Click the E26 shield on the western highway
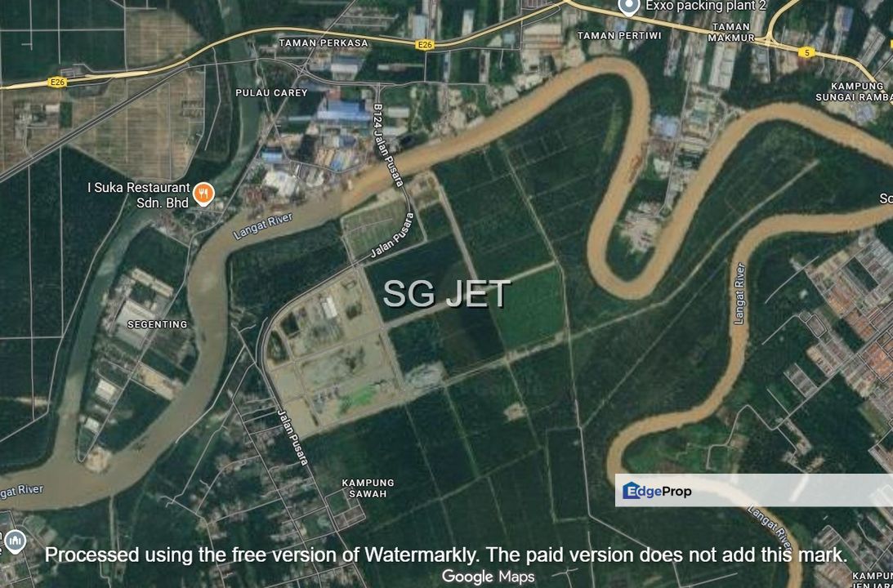893x588 pixels. coord(57,82)
